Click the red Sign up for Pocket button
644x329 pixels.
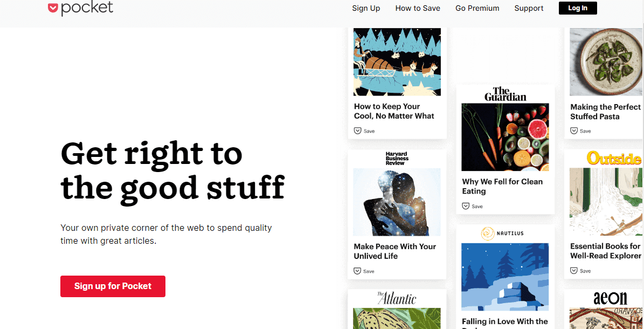pos(113,286)
